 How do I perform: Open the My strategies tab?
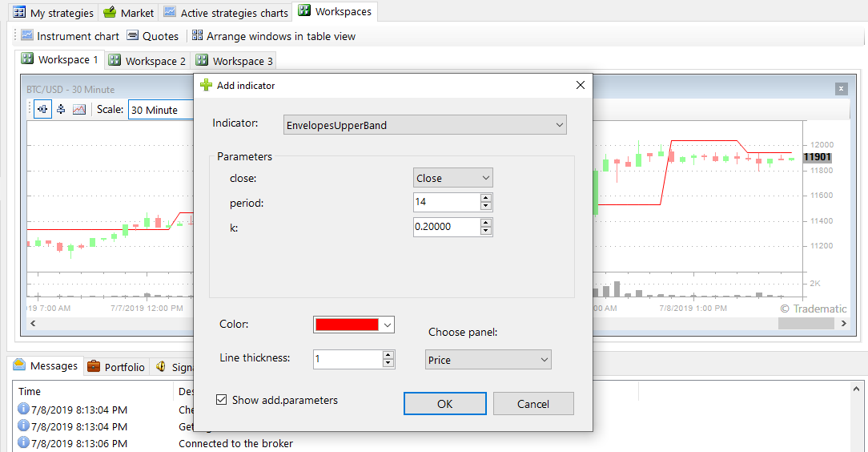coord(53,13)
